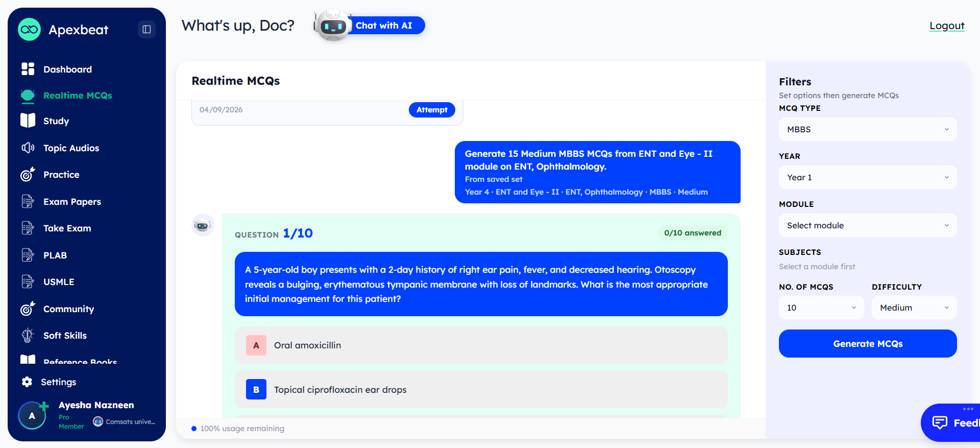Click the Settings gear icon
Viewport: 980px width, 448px height.
[x=27, y=382]
